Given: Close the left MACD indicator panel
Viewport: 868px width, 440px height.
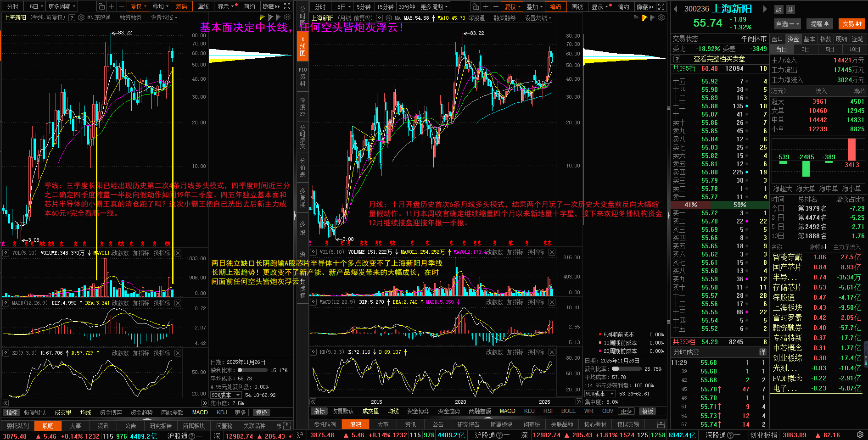Looking at the screenshot, I should tap(178, 303).
